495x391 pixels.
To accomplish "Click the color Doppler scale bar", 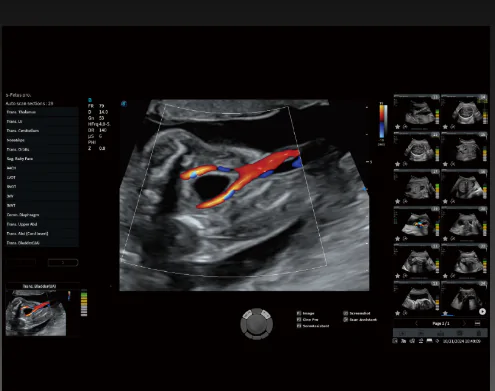I will point(382,122).
